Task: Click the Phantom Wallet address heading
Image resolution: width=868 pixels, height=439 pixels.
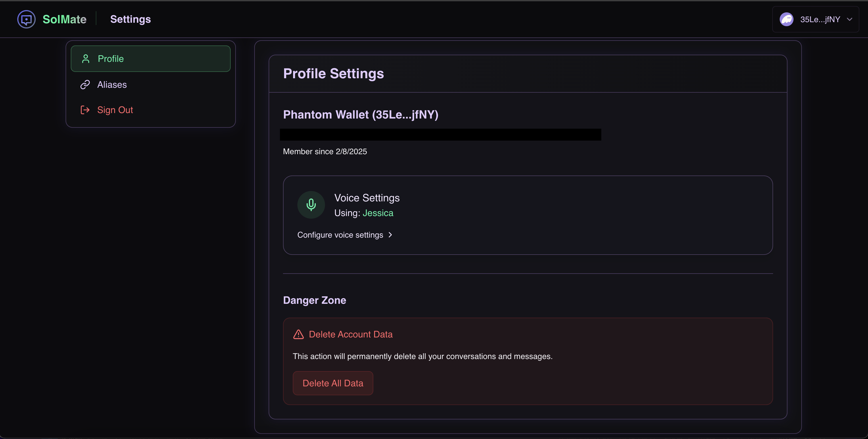Action: pos(361,114)
